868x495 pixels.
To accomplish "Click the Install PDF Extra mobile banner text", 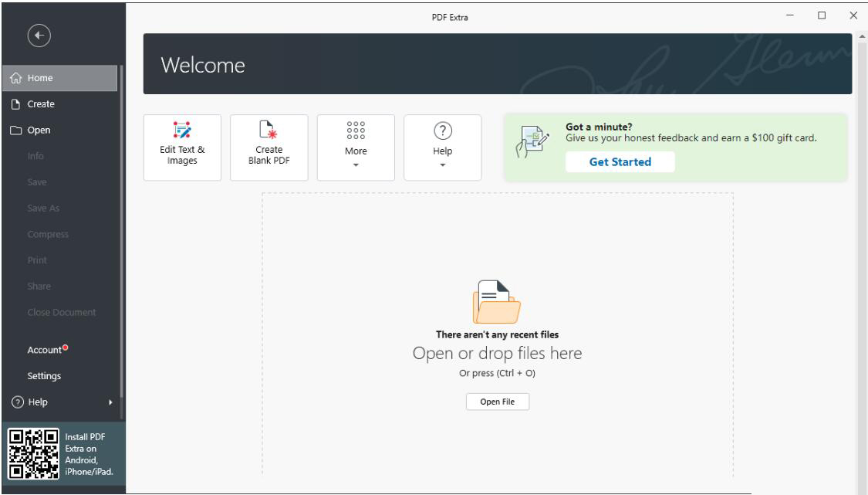I will (x=90, y=454).
